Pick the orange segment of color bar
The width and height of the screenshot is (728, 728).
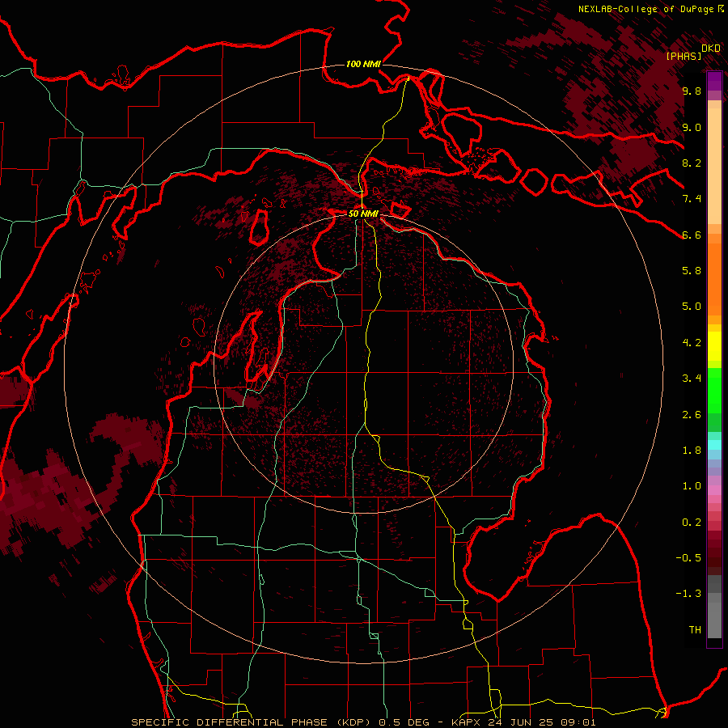pyautogui.click(x=714, y=278)
